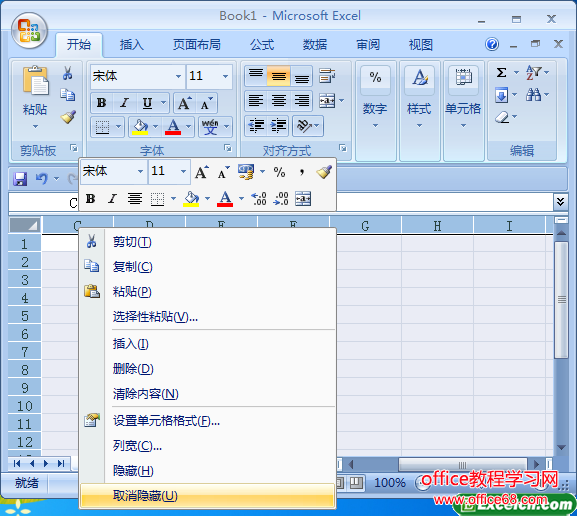This screenshot has height=516, width=577.
Task: Click the AutoSum sigma icon
Action: coord(501,73)
